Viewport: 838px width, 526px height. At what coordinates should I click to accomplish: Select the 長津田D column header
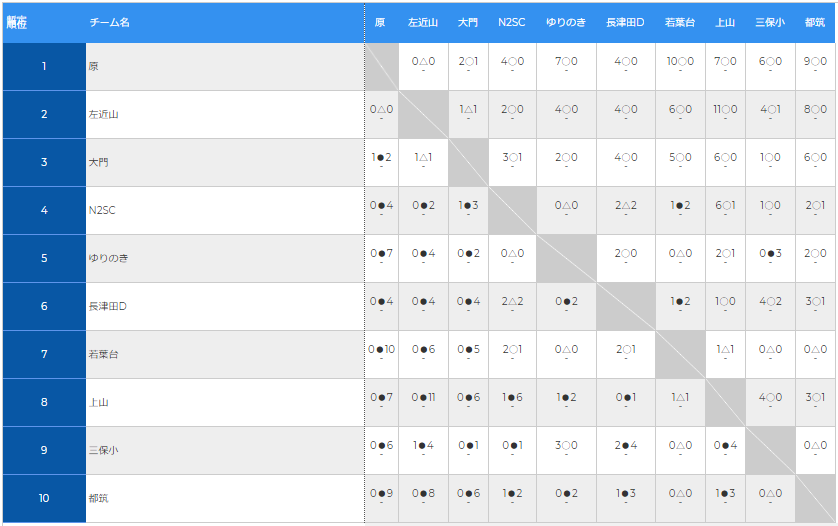coord(625,22)
